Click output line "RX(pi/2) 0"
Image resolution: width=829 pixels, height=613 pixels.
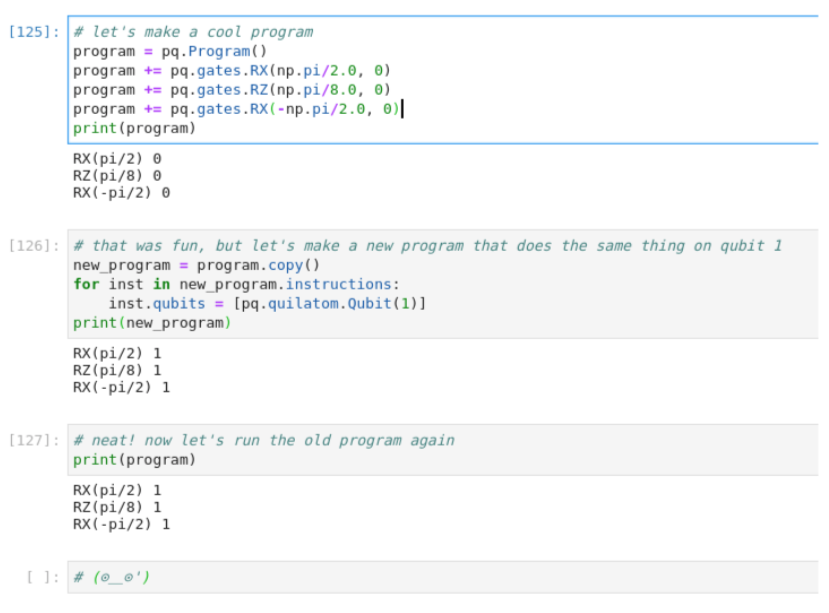coord(117,159)
